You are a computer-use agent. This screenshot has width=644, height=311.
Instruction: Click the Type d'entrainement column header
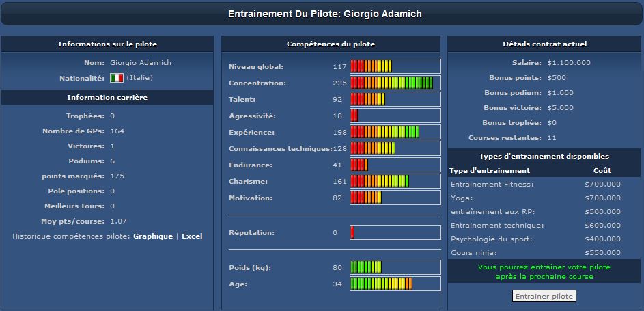pyautogui.click(x=490, y=170)
